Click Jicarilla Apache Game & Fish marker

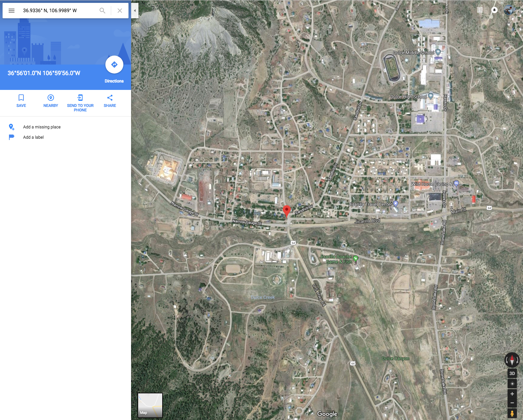[355, 258]
